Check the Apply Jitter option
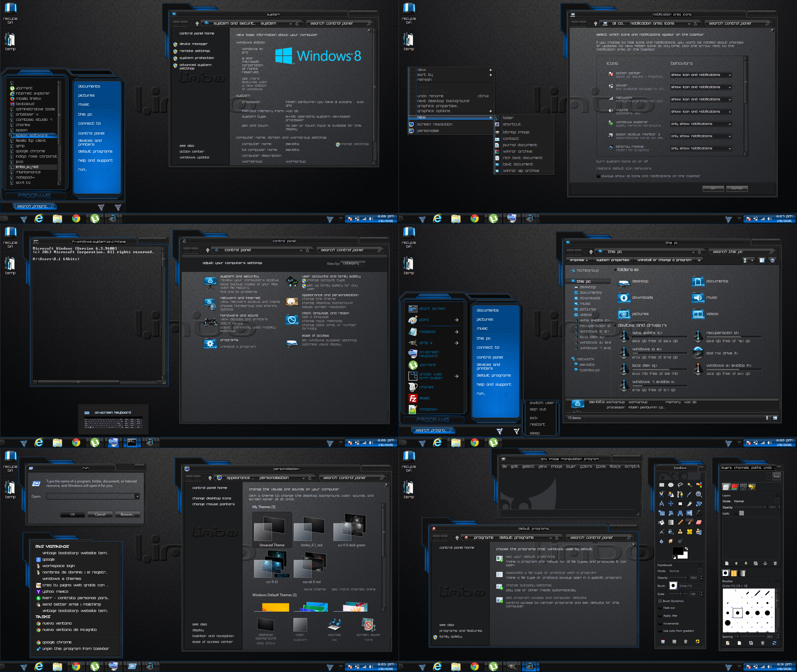This screenshot has height=672, width=797. [x=660, y=616]
